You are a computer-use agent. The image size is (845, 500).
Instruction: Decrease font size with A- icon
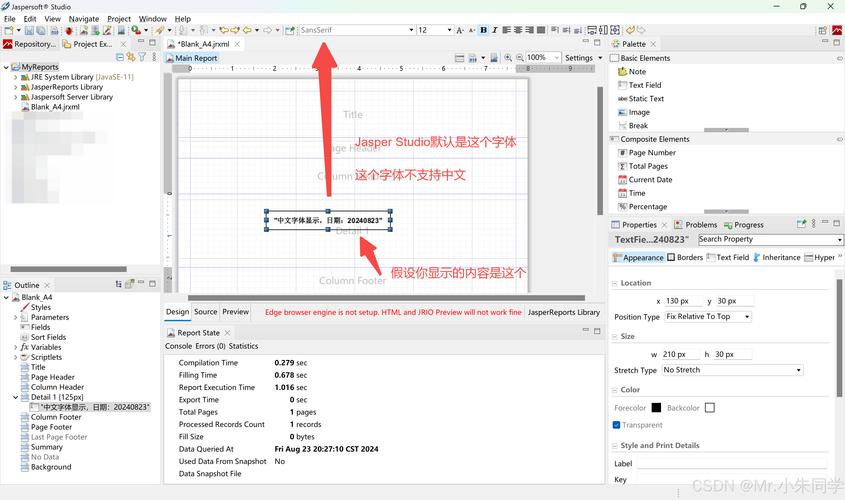(472, 30)
